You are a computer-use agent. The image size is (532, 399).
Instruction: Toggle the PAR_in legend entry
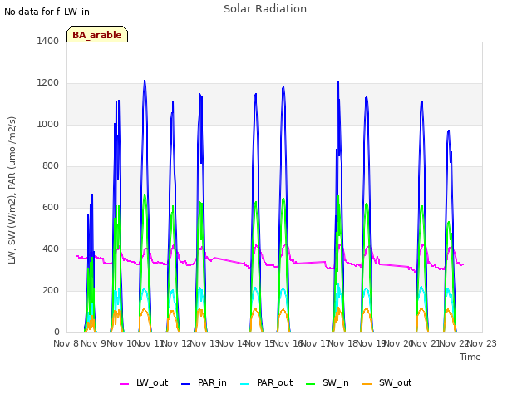[204, 382]
